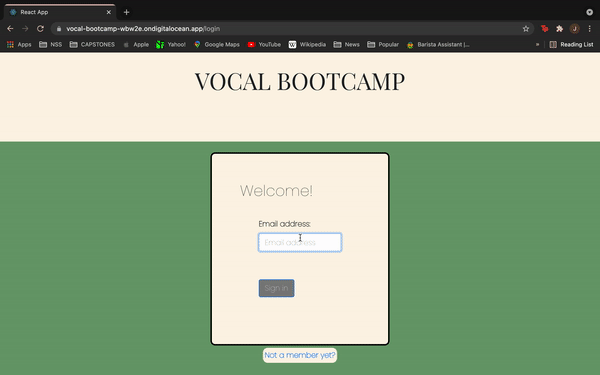The image size is (600, 375).
Task: Click the 'Email address:' label
Action: click(x=284, y=224)
